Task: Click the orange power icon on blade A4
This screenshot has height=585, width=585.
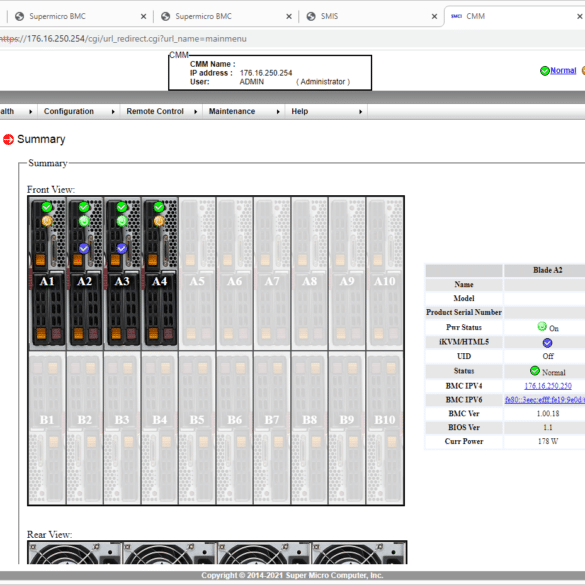Action: coord(159,221)
